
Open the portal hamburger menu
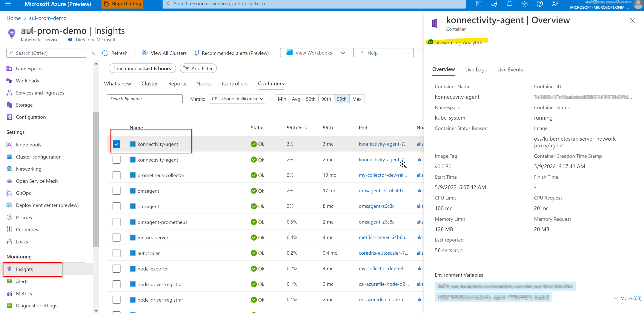(8, 4)
